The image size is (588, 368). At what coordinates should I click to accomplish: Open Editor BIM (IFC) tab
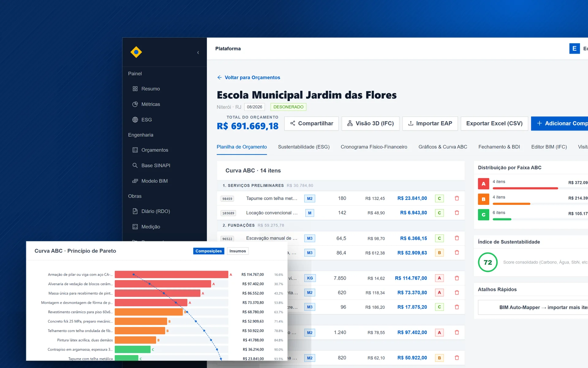tap(549, 147)
